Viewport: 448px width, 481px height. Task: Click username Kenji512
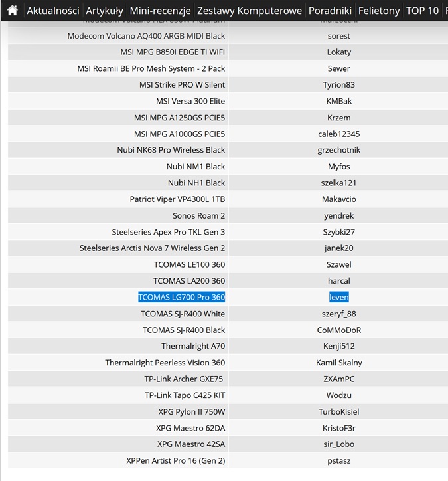click(x=339, y=346)
